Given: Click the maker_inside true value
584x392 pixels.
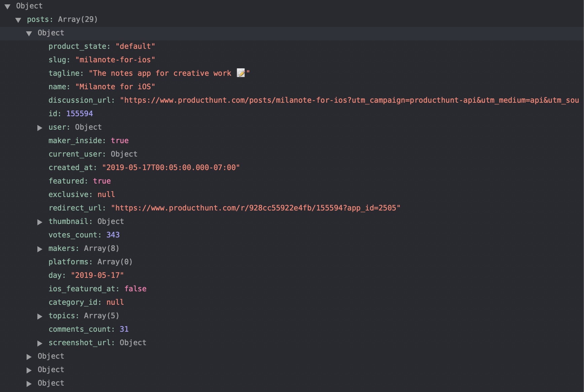Looking at the screenshot, I should click(x=120, y=140).
